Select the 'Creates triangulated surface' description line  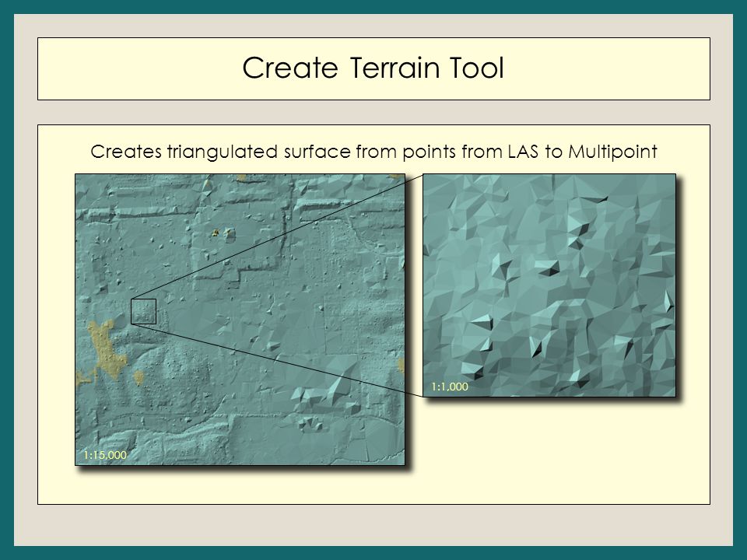[373, 152]
